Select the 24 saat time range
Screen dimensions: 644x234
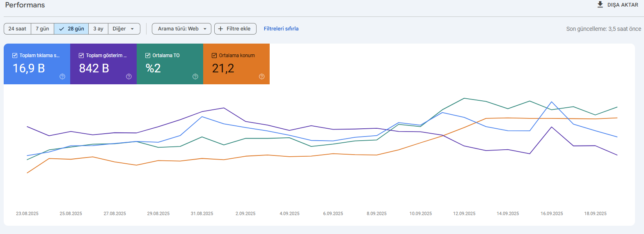(x=17, y=29)
